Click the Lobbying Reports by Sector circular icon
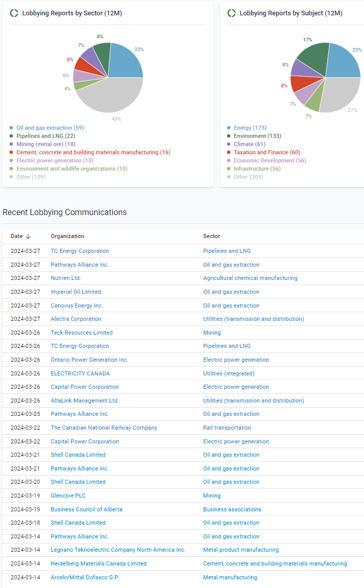Screen dimensions: 364x588 coord(14,13)
